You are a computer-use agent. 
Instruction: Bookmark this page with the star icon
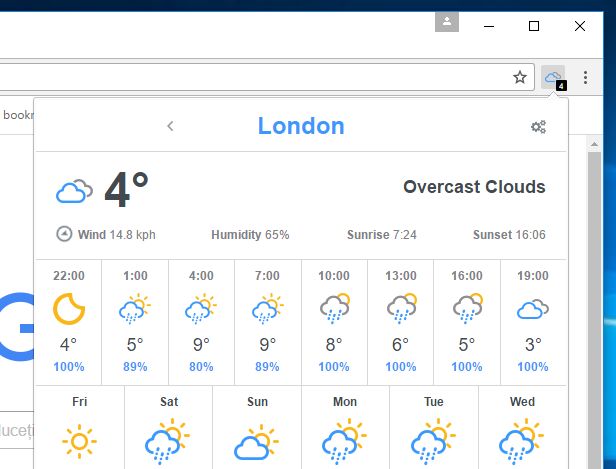coord(520,77)
